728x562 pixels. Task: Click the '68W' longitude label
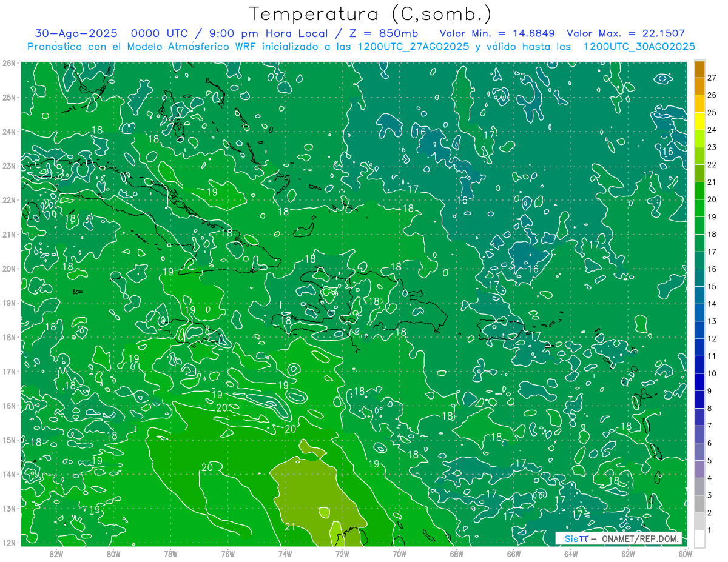click(x=456, y=553)
